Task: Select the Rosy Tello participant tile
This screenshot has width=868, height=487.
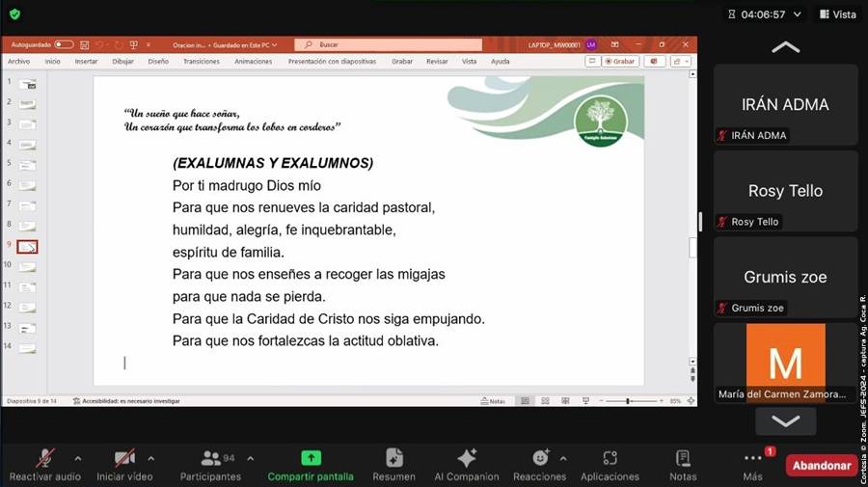Action: click(785, 191)
